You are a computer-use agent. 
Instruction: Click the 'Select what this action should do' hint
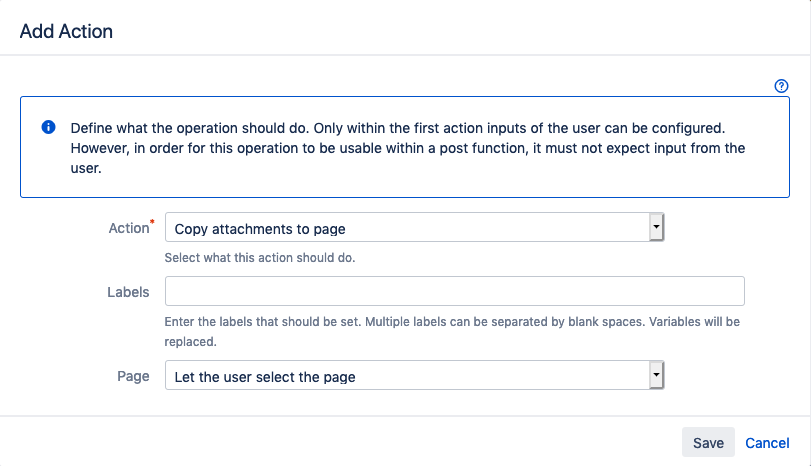260,258
